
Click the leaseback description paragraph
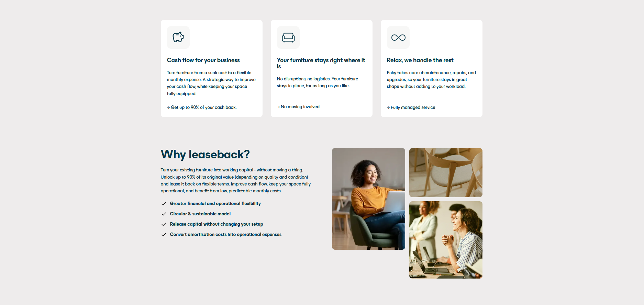point(235,180)
